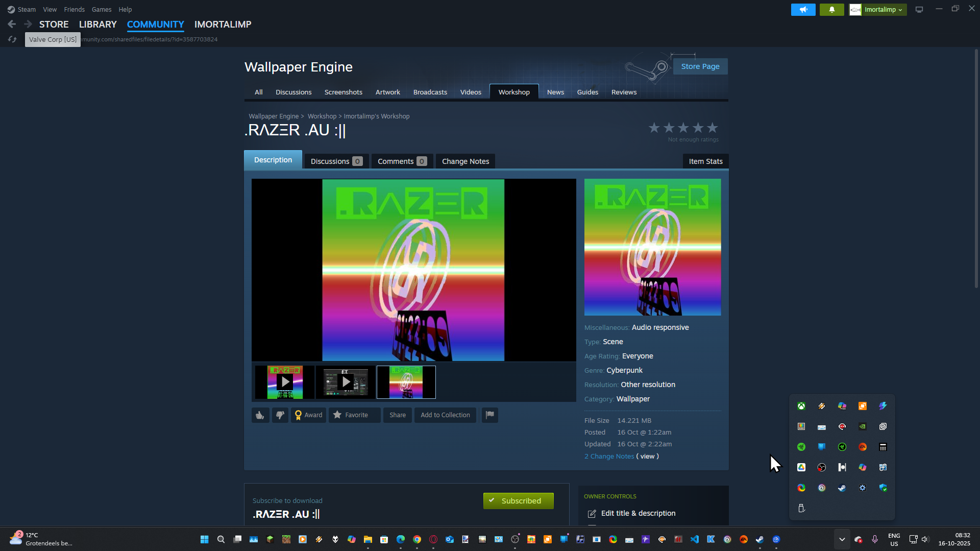Image resolution: width=980 pixels, height=551 pixels.
Task: Favorite the .RAZER .AU wallpaper
Action: [x=354, y=415]
